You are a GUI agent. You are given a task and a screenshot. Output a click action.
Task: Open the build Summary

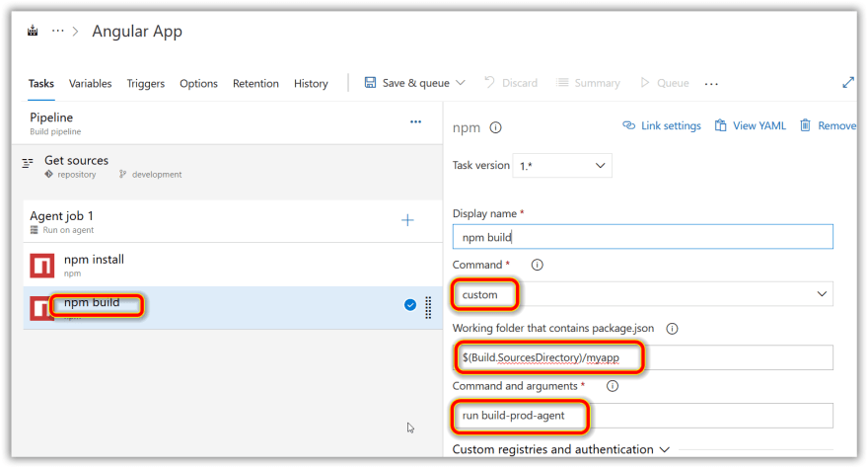tap(588, 83)
